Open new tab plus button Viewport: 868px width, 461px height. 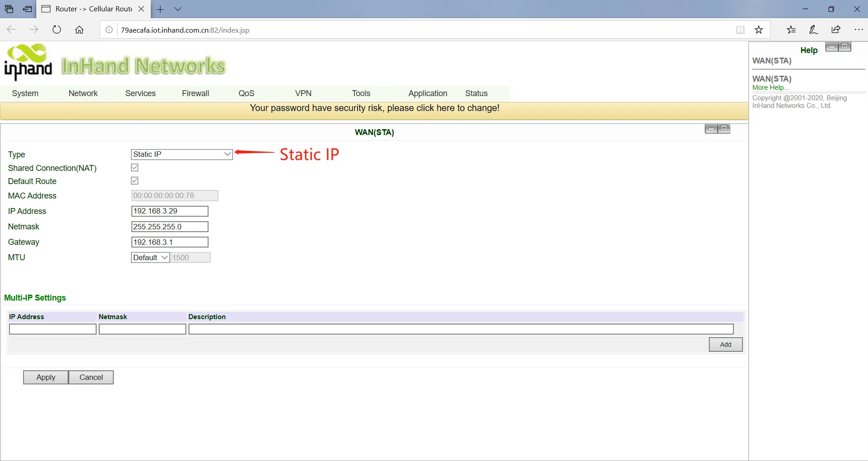[x=160, y=9]
